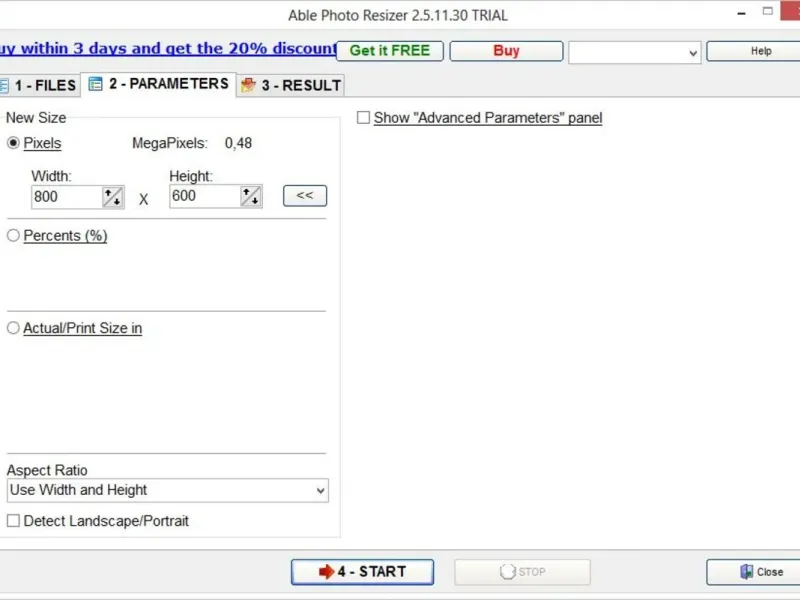This screenshot has width=800, height=600.
Task: Click the MegaPixels value 0,48
Action: (x=238, y=143)
